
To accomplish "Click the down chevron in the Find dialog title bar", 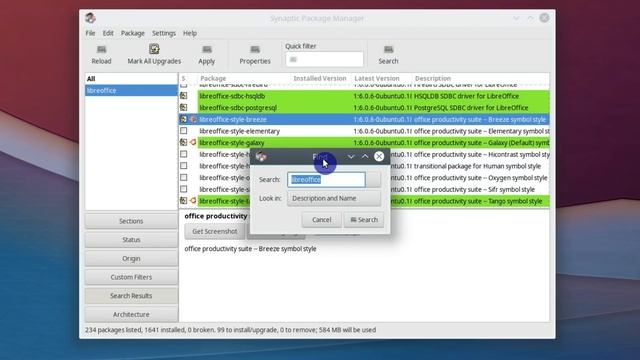I will pos(351,156).
